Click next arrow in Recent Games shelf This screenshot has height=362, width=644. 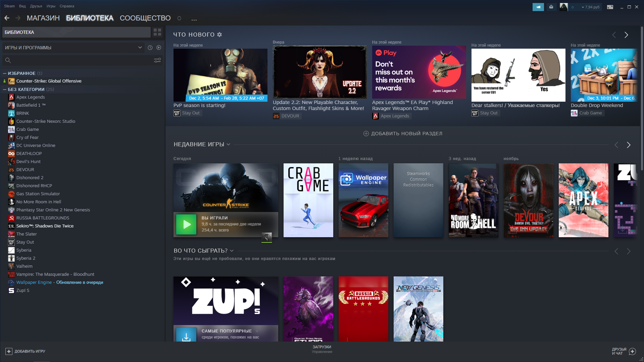(x=629, y=145)
